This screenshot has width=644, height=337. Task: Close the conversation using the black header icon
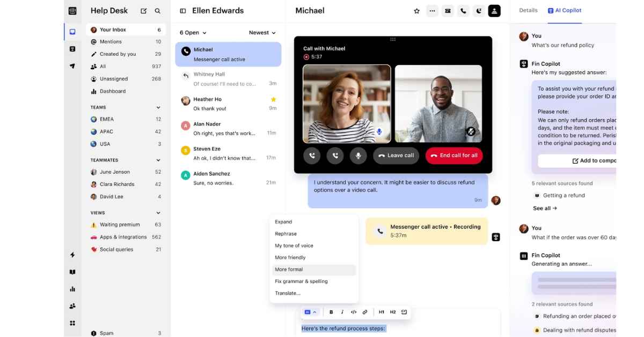pyautogui.click(x=494, y=10)
